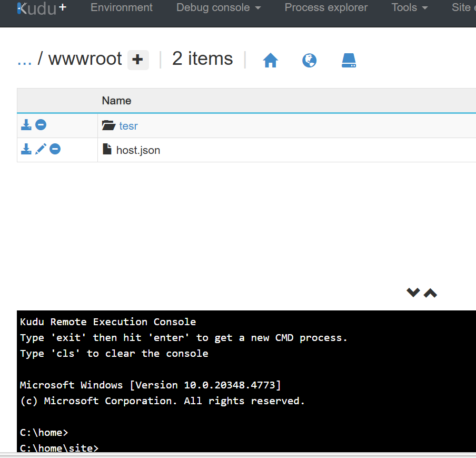This screenshot has height=458, width=476.
Task: Click the 2 items count text
Action: pos(203,59)
